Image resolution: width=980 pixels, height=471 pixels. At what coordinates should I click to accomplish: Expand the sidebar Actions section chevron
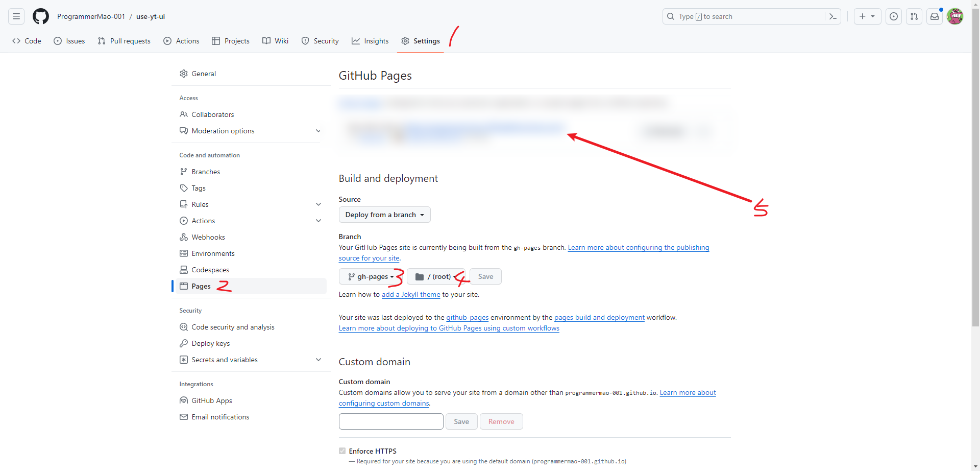tap(318, 221)
